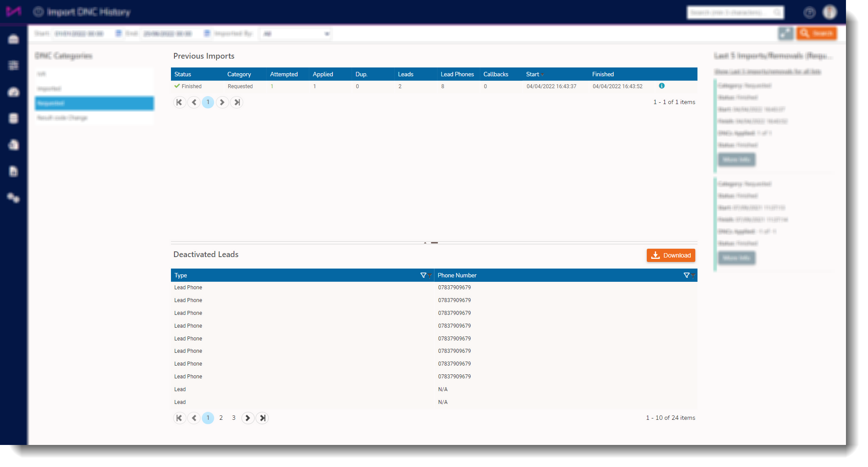The height and width of the screenshot is (467, 868).
Task: Click the global search box in the top bar
Action: [735, 13]
